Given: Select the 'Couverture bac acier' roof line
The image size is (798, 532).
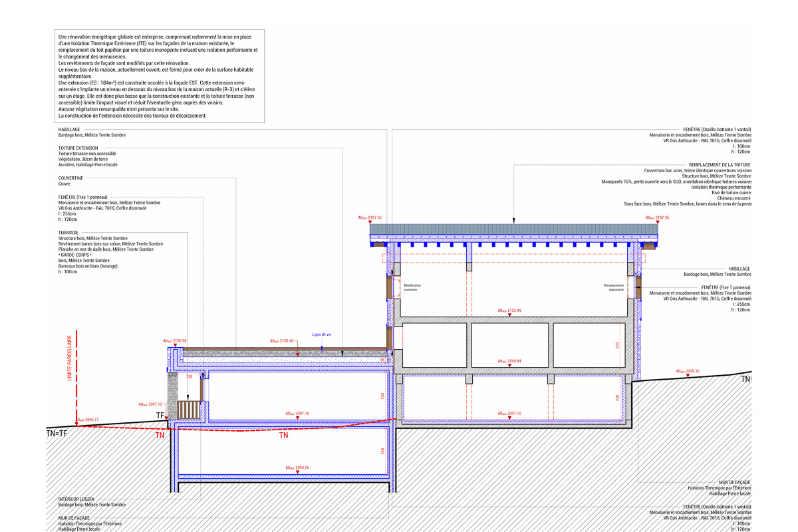Looking at the screenshot, I should (698, 170).
